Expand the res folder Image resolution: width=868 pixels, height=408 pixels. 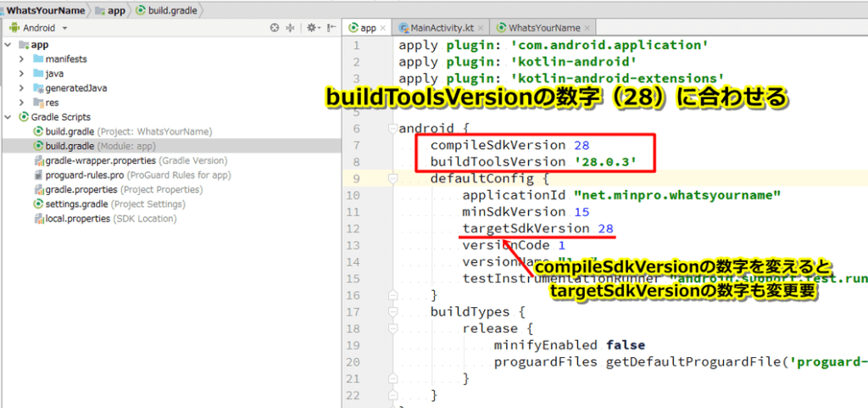(22, 103)
